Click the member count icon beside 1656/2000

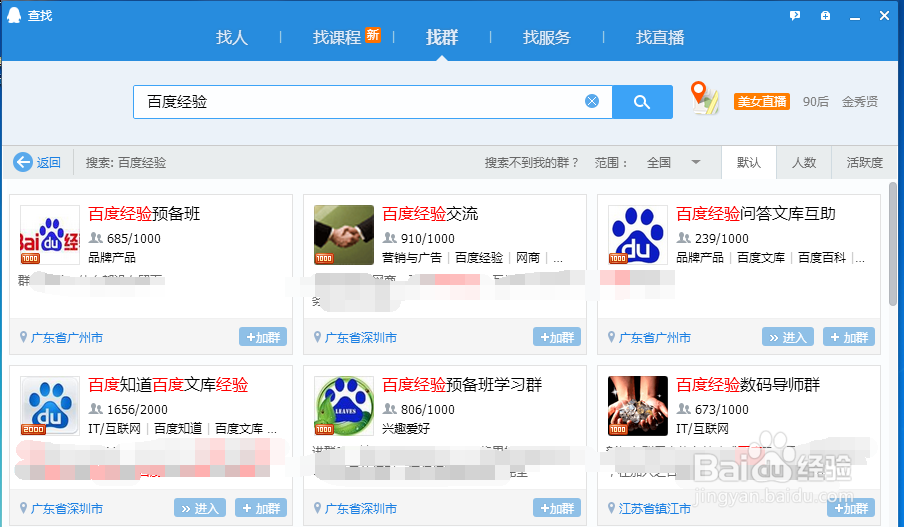[x=96, y=409]
